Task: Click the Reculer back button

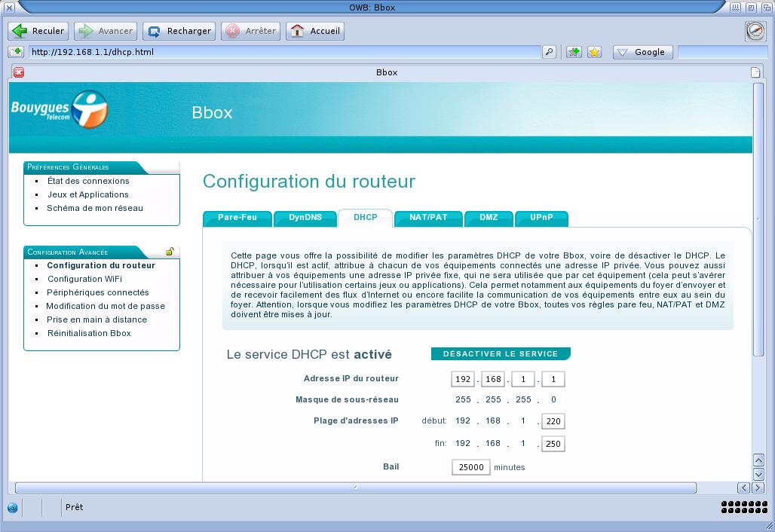Action: click(x=38, y=31)
